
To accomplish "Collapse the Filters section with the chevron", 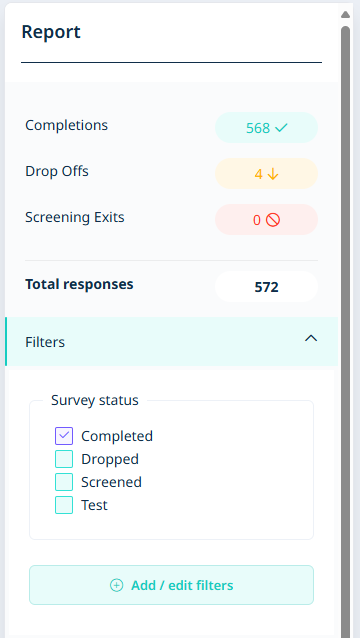I will [x=311, y=338].
